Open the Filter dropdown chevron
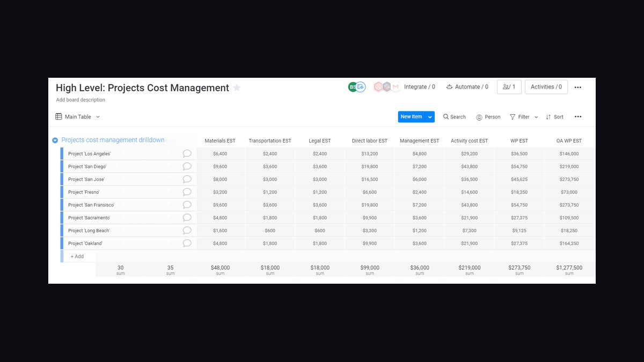The image size is (644, 362). [536, 117]
